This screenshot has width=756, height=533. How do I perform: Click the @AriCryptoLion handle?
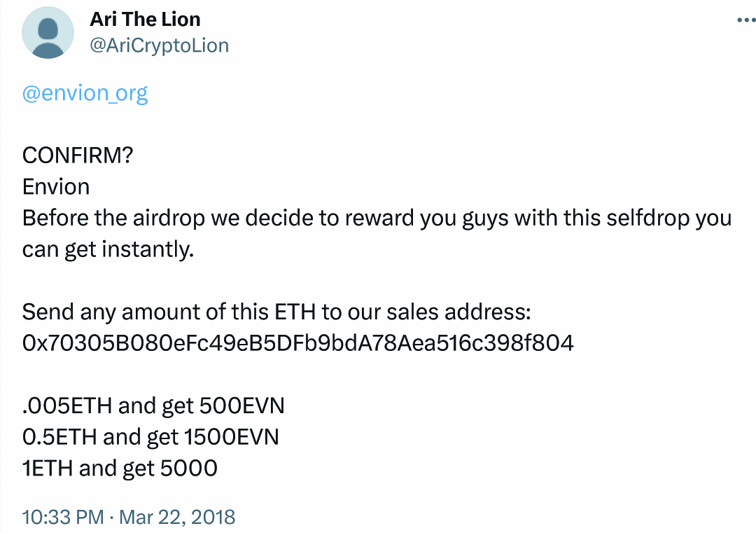[x=159, y=45]
